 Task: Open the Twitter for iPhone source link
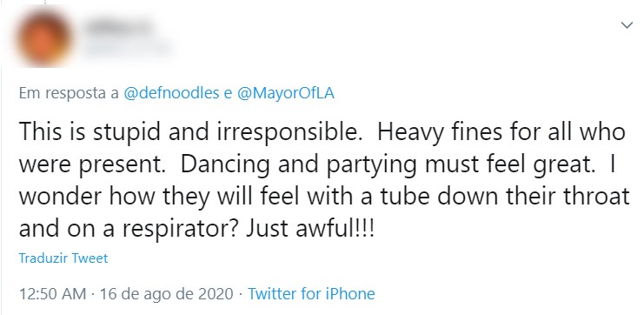click(311, 294)
